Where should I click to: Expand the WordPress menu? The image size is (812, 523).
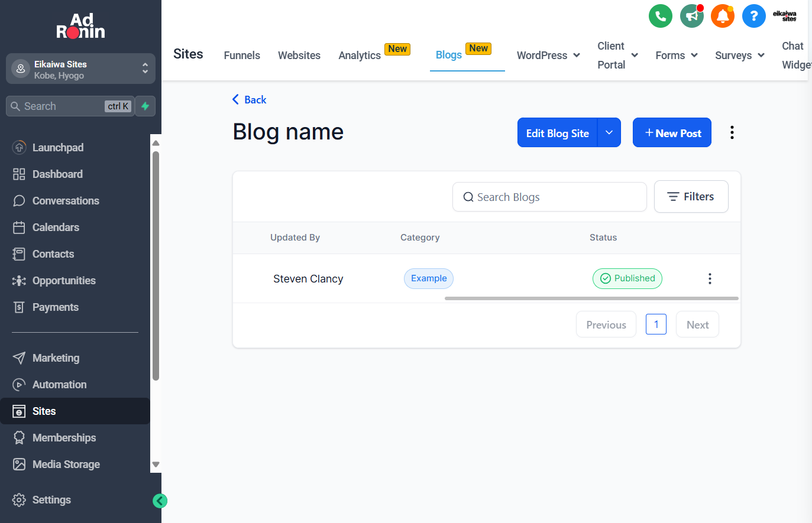(548, 56)
